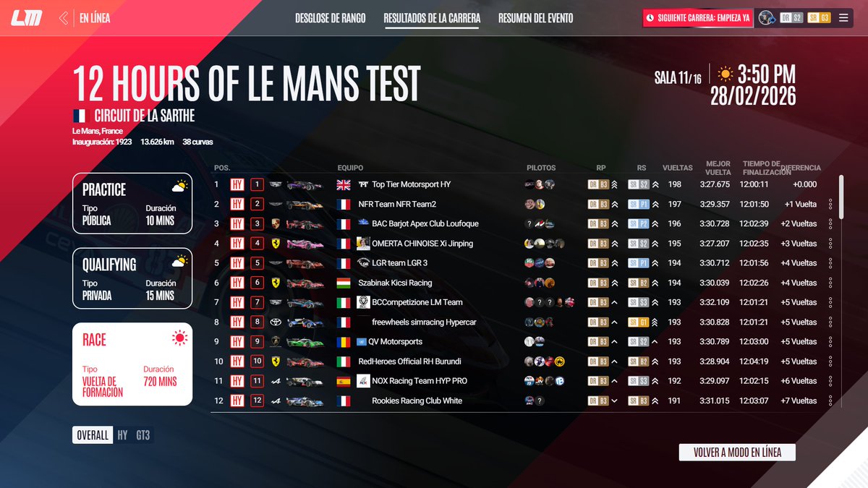Screen dimensions: 868x488
Task: Open the three-dot options for Szabinak Kicsi Racing
Action: [x=830, y=283]
